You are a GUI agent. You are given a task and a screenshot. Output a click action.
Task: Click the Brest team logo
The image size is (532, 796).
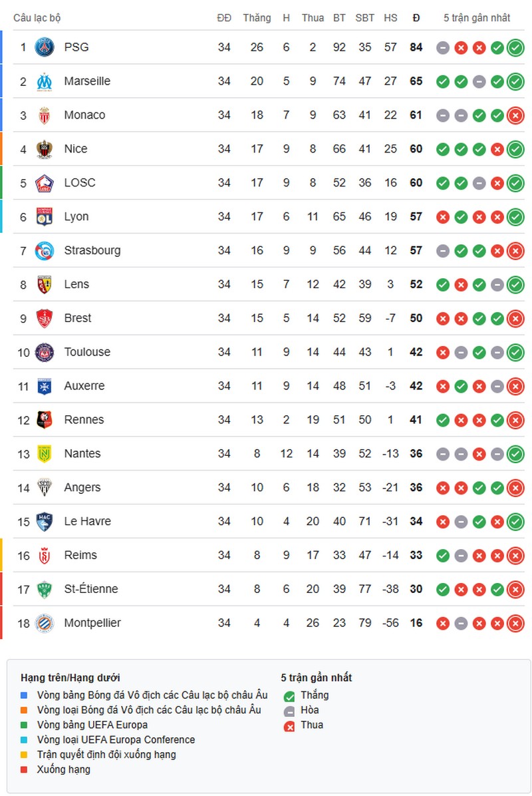pyautogui.click(x=44, y=318)
